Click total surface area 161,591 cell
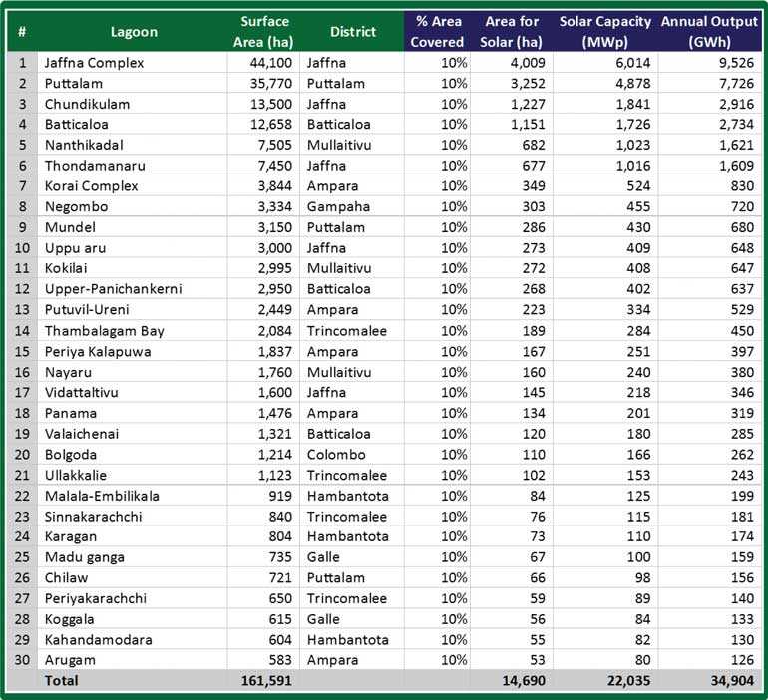 263,680
